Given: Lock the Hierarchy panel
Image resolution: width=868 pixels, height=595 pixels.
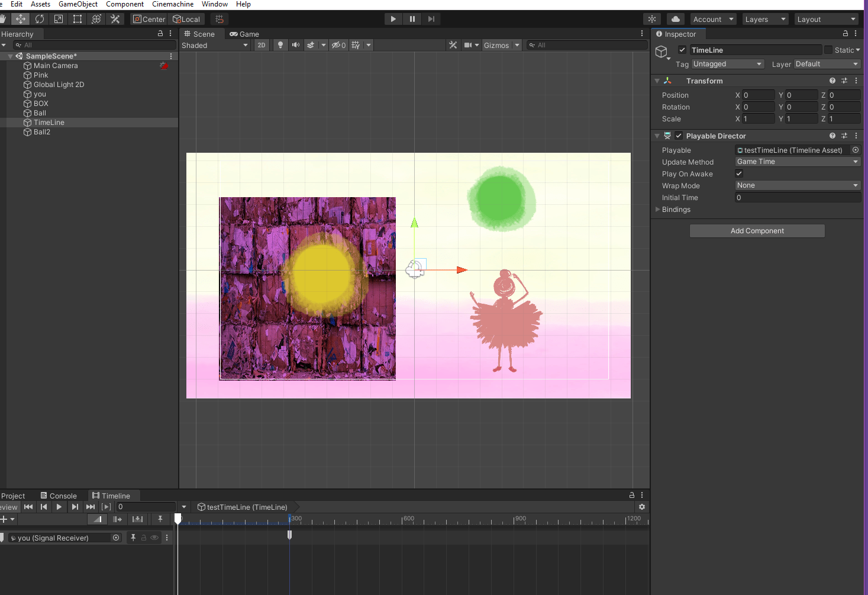Looking at the screenshot, I should tap(160, 34).
